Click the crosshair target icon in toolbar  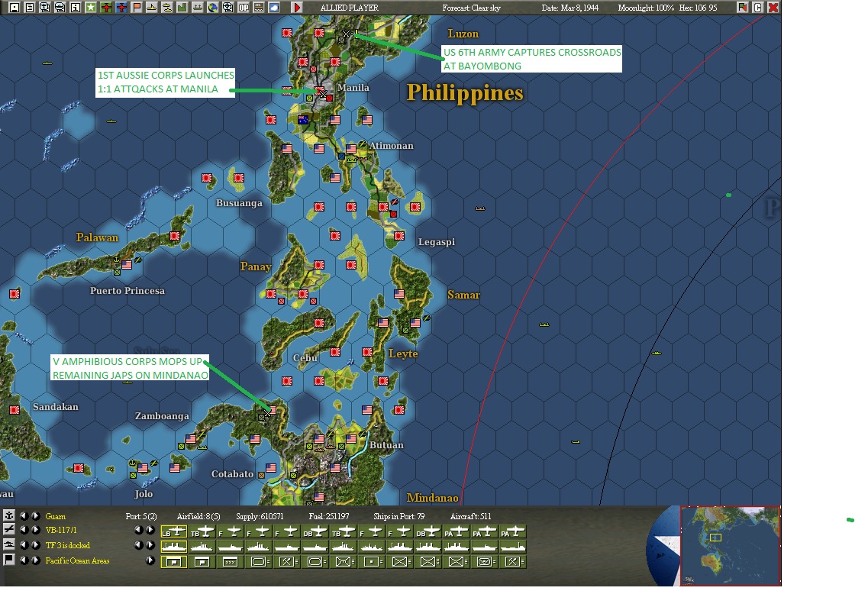(x=227, y=8)
